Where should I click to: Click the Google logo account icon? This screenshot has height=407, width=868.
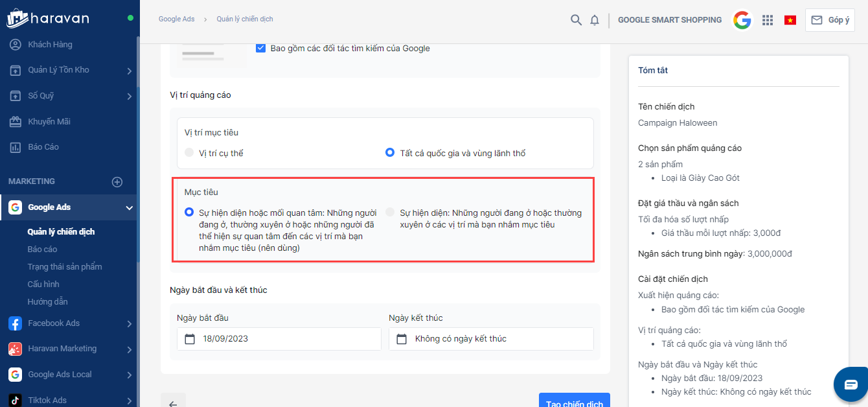pos(742,20)
